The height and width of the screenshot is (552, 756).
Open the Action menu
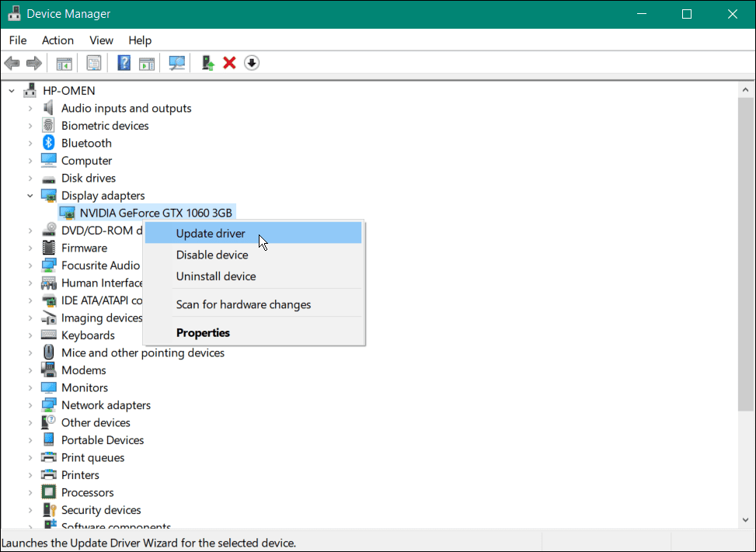57,40
